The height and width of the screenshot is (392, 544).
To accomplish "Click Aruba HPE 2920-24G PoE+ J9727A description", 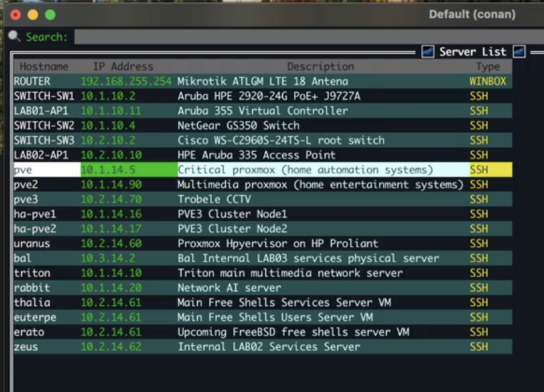I will (x=269, y=96).
